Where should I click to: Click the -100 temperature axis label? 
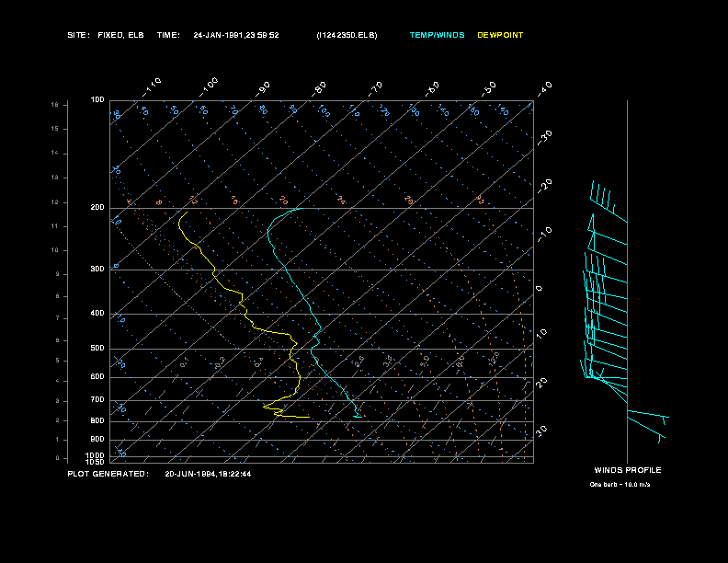coord(209,87)
